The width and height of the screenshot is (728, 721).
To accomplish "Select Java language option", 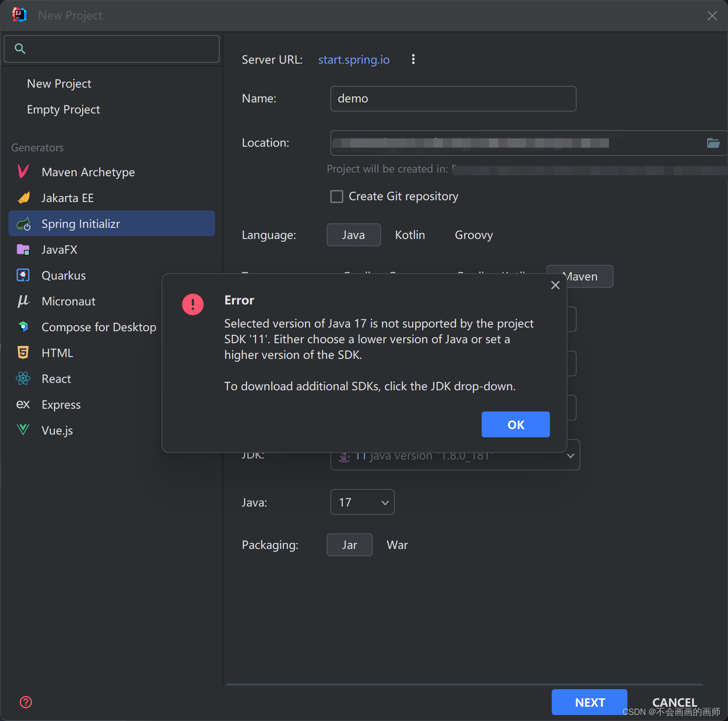I will tap(354, 235).
